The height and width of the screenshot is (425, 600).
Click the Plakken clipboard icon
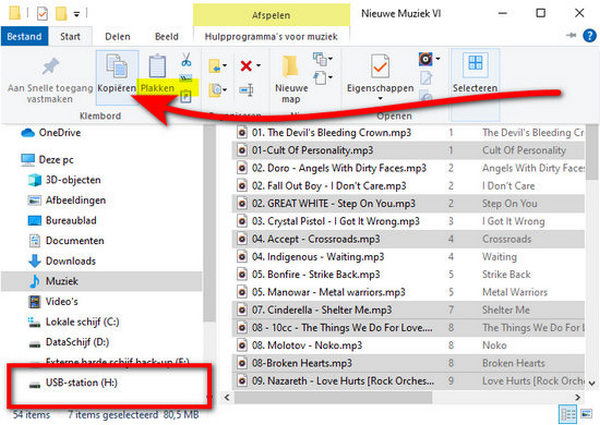pos(157,66)
